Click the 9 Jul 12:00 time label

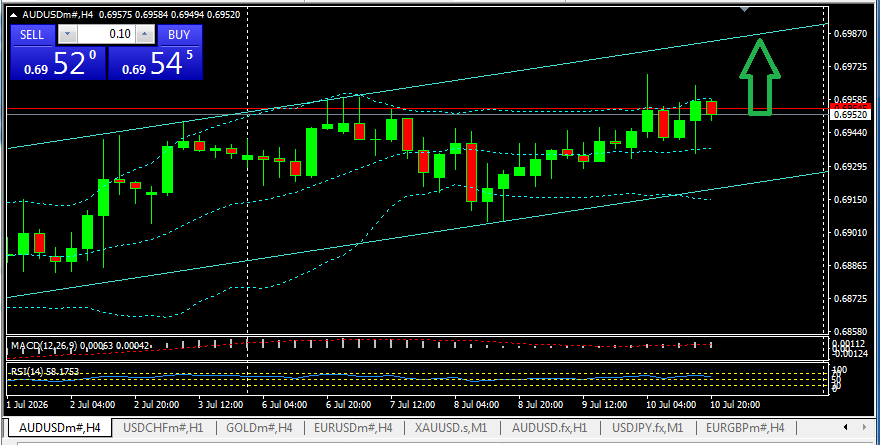[x=604, y=405]
